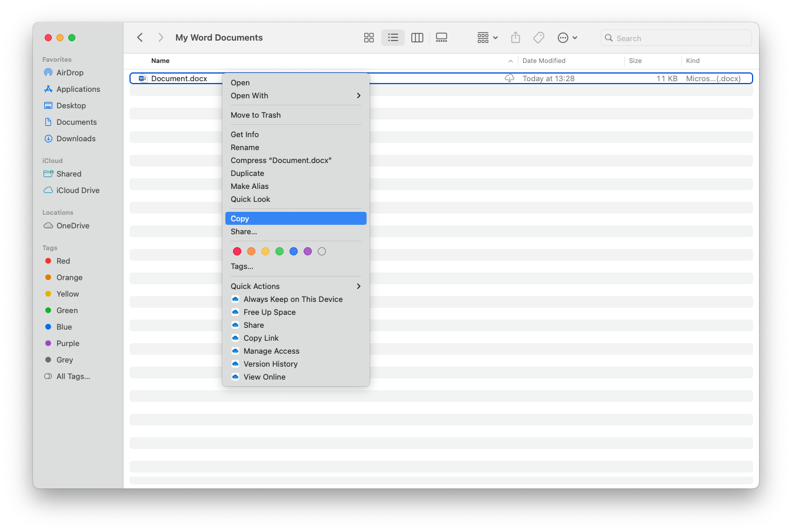
Task: Choose Rename in context menu
Action: pos(296,147)
